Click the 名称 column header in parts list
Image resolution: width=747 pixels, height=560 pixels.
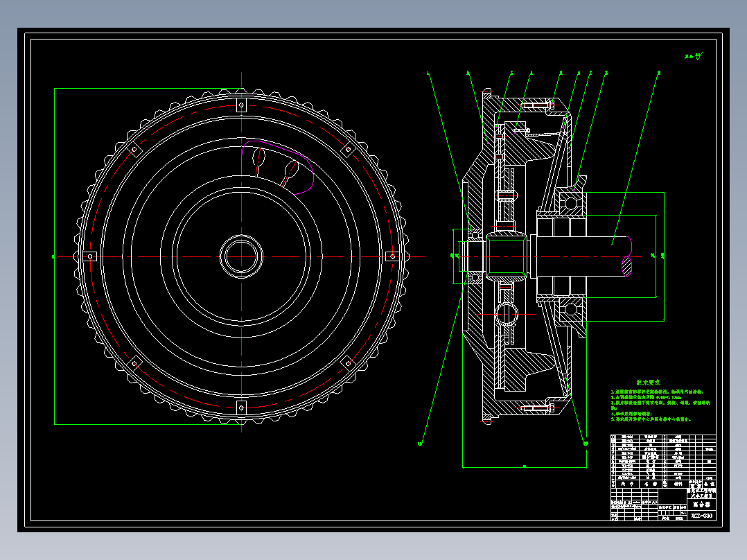click(x=650, y=484)
